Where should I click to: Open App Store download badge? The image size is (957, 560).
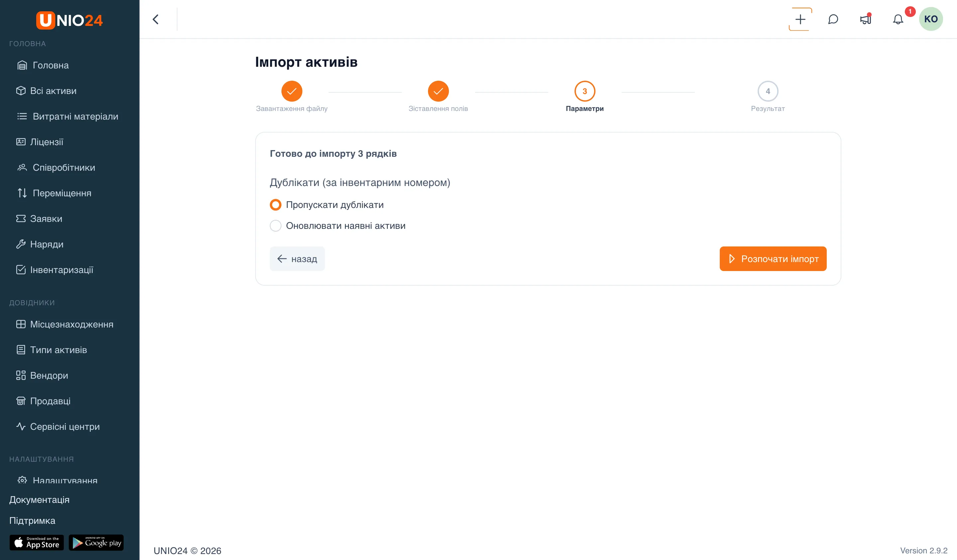pos(37,542)
